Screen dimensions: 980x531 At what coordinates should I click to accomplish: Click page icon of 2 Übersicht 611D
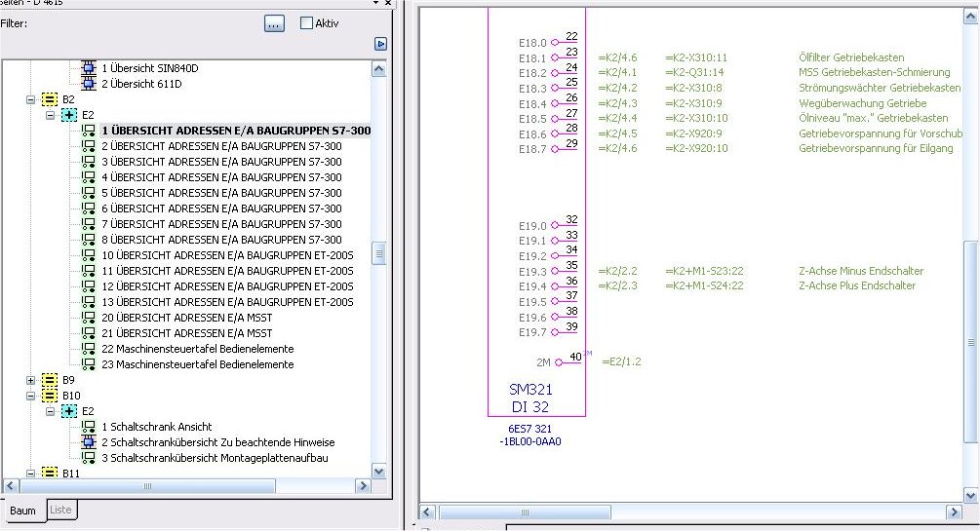coord(89,84)
